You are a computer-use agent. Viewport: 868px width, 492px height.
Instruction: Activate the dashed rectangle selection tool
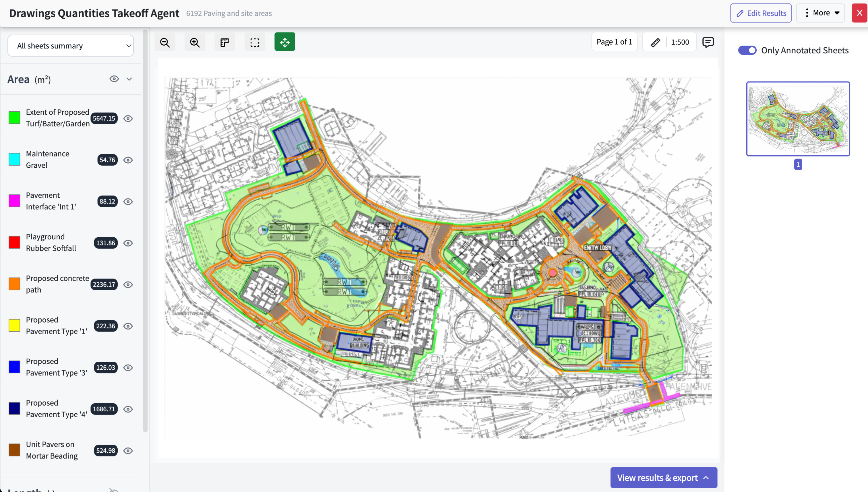coord(255,42)
